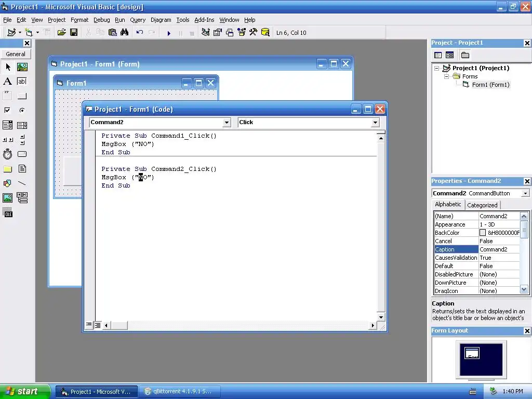Click the Open Project toolbar icon
532x399 pixels.
pyautogui.click(x=61, y=33)
